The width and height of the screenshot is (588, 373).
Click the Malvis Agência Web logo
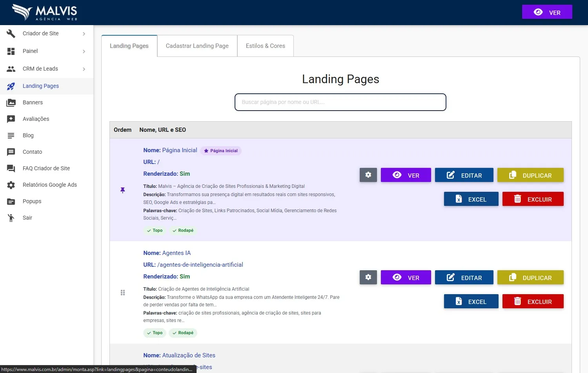pos(44,13)
